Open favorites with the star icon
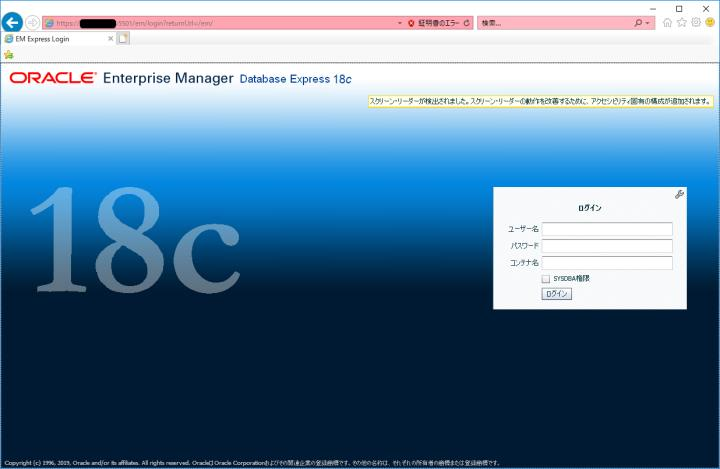Viewport: 720px width, 469px height. point(682,23)
